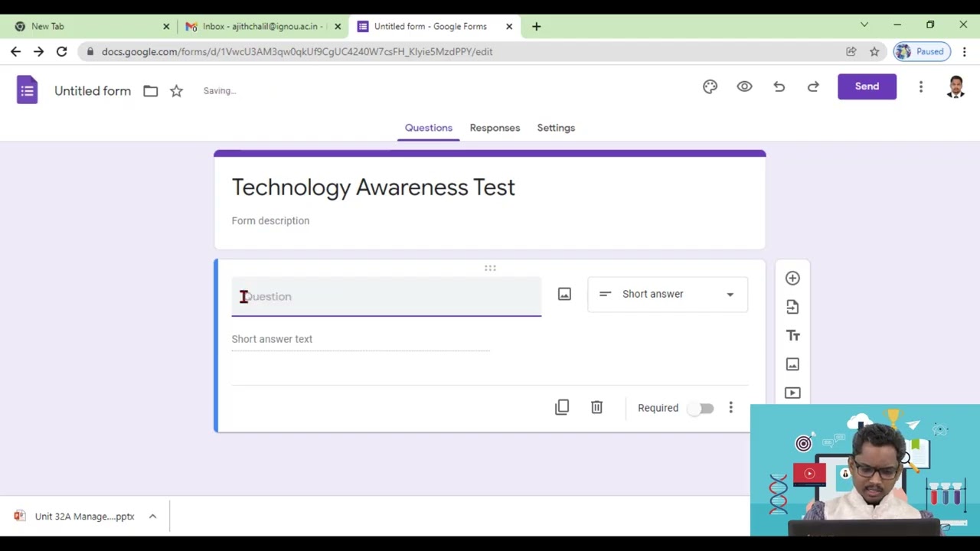This screenshot has width=980, height=551.
Task: Share this page icon in address bar
Action: 851,51
